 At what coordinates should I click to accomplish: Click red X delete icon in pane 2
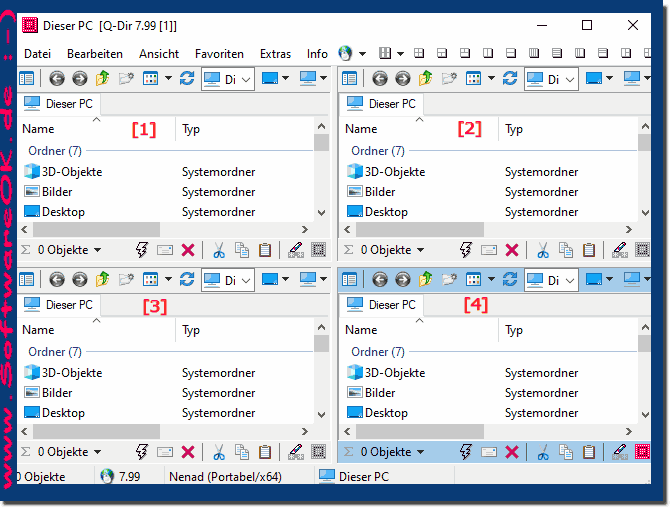(512, 250)
